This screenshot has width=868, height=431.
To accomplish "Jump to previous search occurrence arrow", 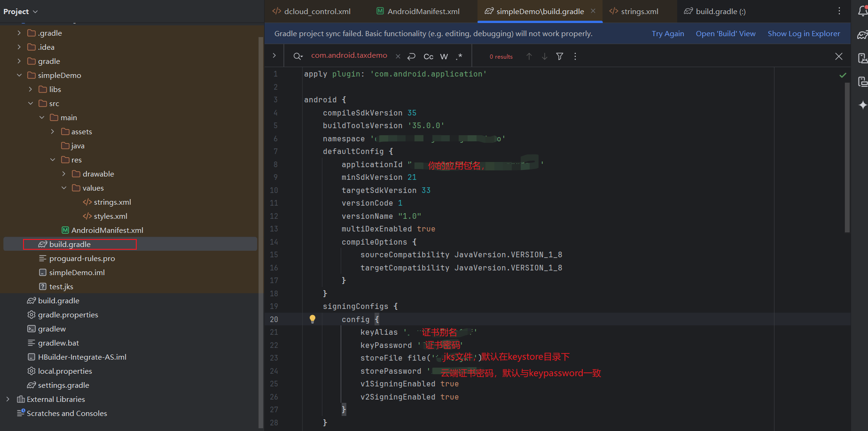I will [529, 56].
